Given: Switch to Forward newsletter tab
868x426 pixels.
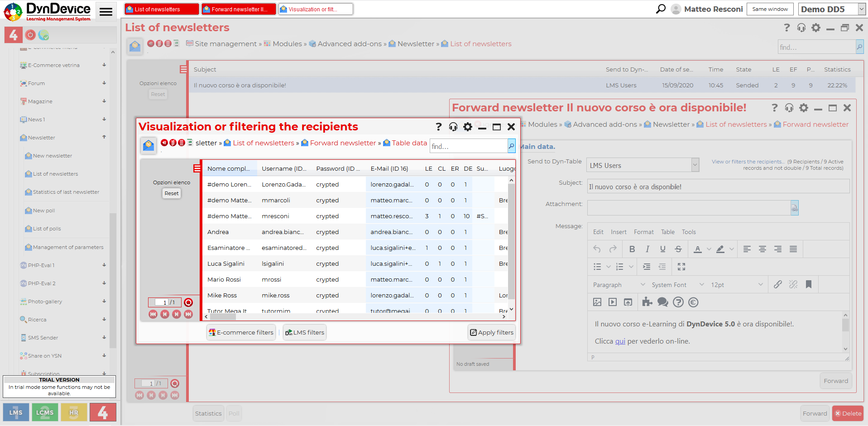Looking at the screenshot, I should click(239, 9).
